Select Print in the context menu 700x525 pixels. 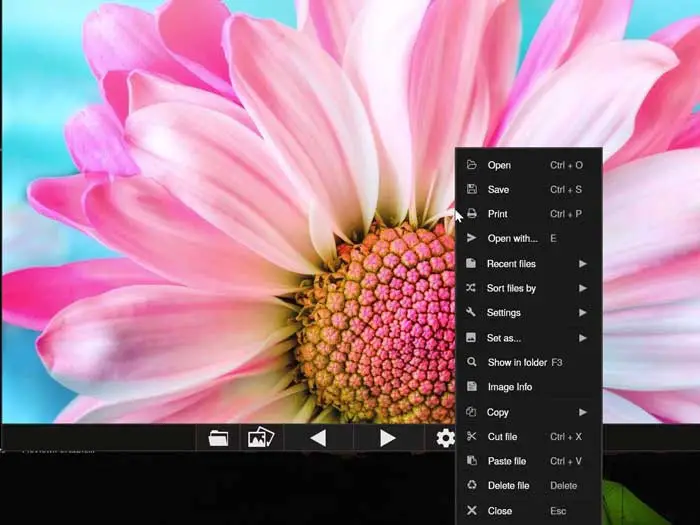pyautogui.click(x=529, y=214)
